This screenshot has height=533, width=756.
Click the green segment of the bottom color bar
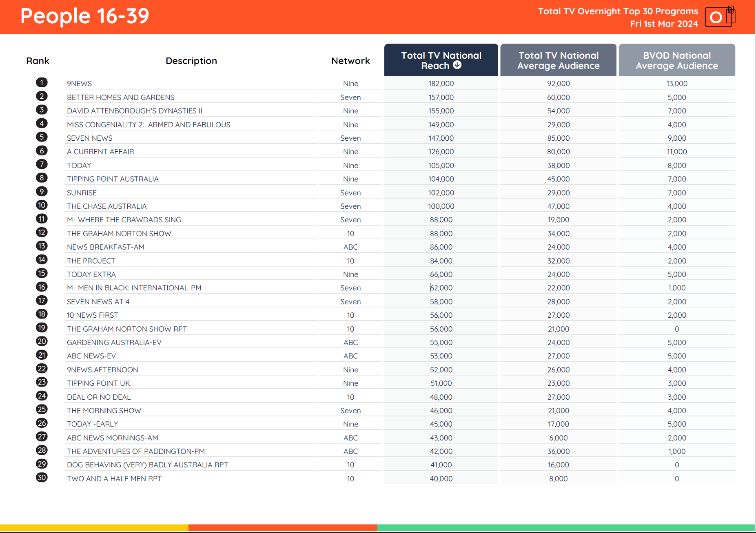click(567, 526)
